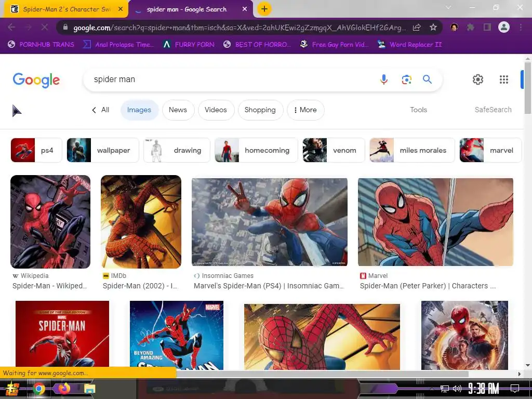Open the Spider-Man - Wikipedia result title
Screen dimensions: 532x399
(49, 286)
